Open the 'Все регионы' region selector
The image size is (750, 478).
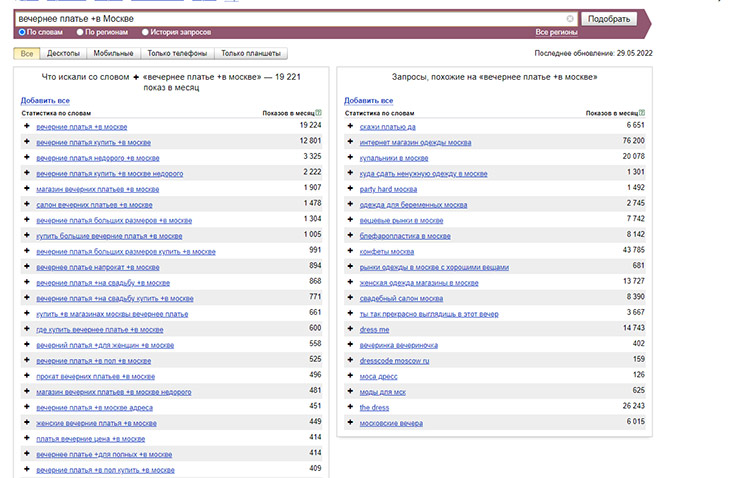[x=556, y=32]
